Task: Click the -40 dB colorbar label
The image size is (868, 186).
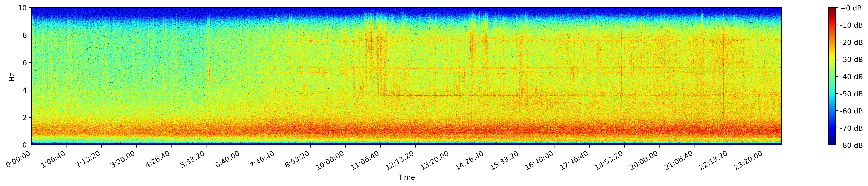Action: point(852,77)
